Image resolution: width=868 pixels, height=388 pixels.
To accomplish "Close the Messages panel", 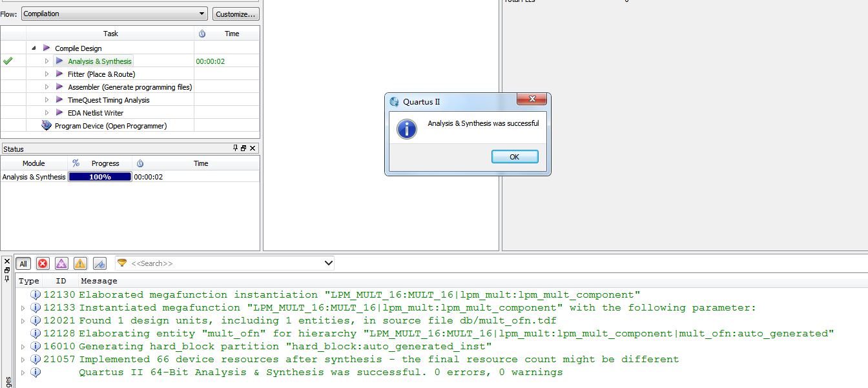I will pyautogui.click(x=7, y=261).
